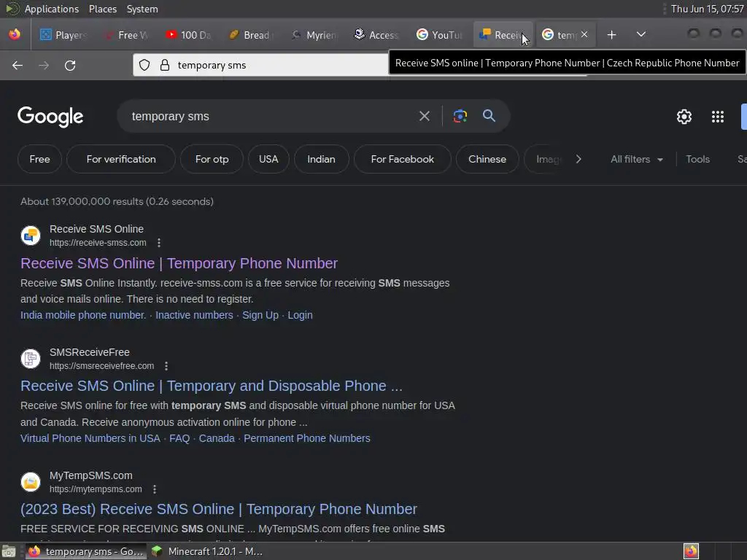
Task: Go back with the browser back arrow
Action: pos(18,65)
